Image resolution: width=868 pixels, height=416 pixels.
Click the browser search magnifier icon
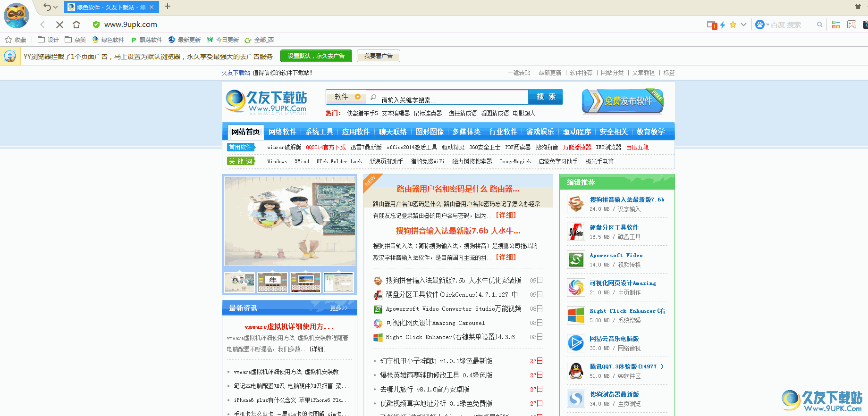tap(820, 25)
